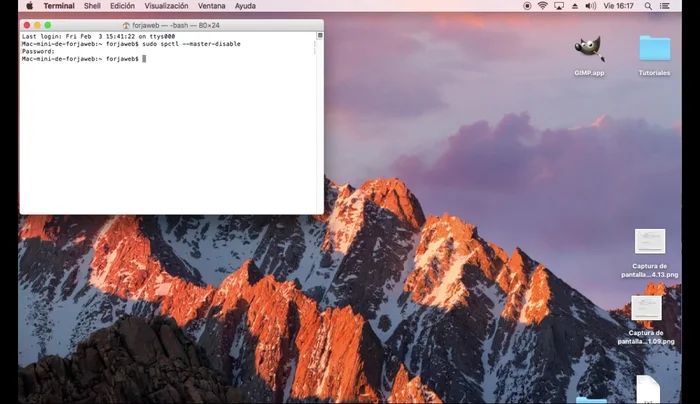Open the Edición menu
Viewport: 700px width, 404px height.
(x=122, y=6)
